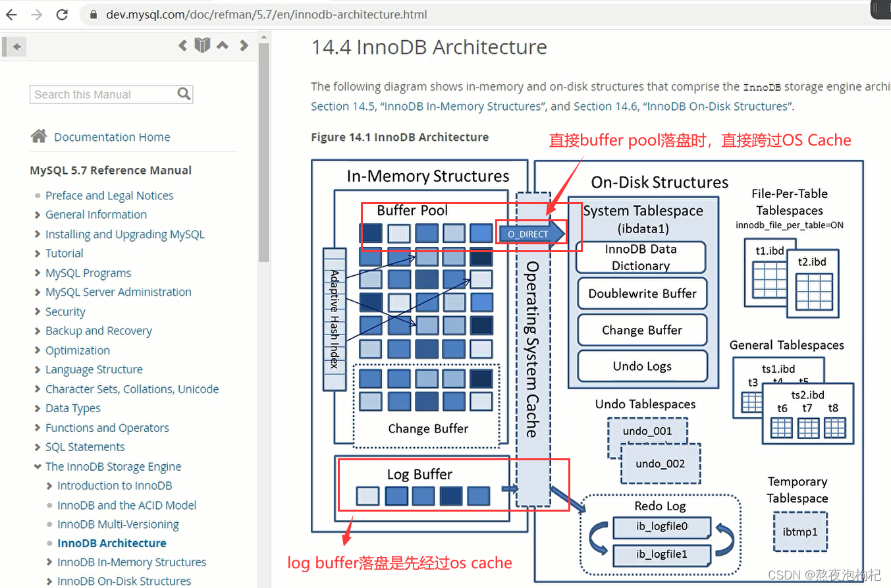The height and width of the screenshot is (588, 891).
Task: Click the 14.4 InnoDB Architecture heading
Action: (x=429, y=47)
